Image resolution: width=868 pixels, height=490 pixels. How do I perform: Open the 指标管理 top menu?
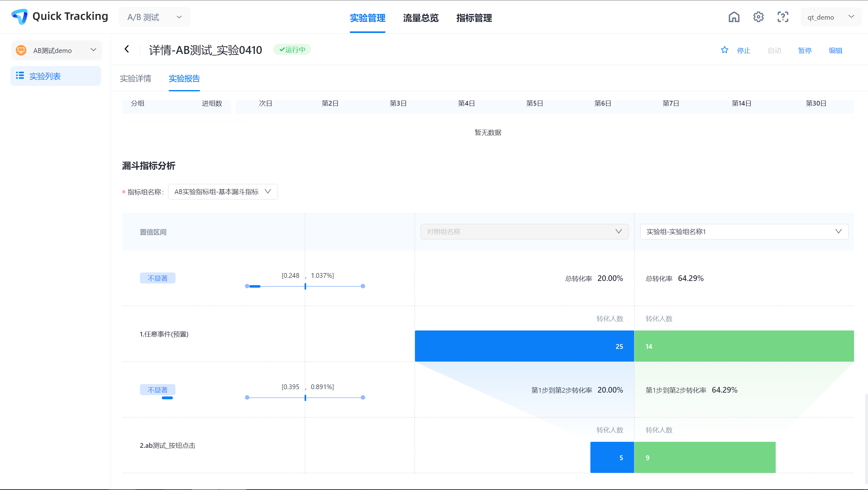pyautogui.click(x=474, y=18)
